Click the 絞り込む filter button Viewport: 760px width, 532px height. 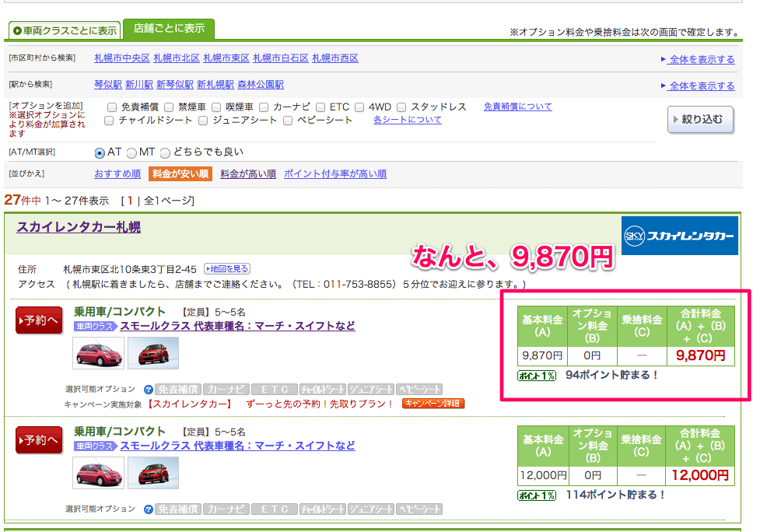point(700,119)
